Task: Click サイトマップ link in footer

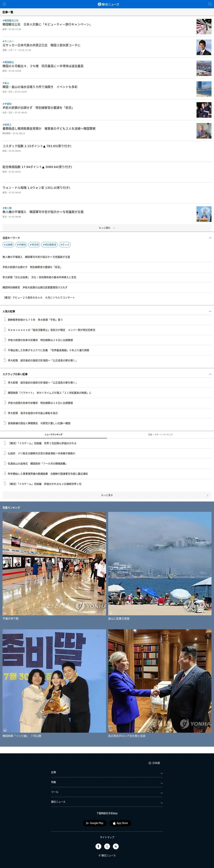Action: click(107, 837)
